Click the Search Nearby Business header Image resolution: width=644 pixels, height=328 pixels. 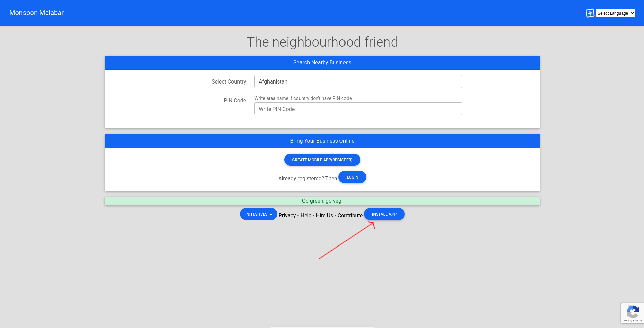(x=322, y=63)
